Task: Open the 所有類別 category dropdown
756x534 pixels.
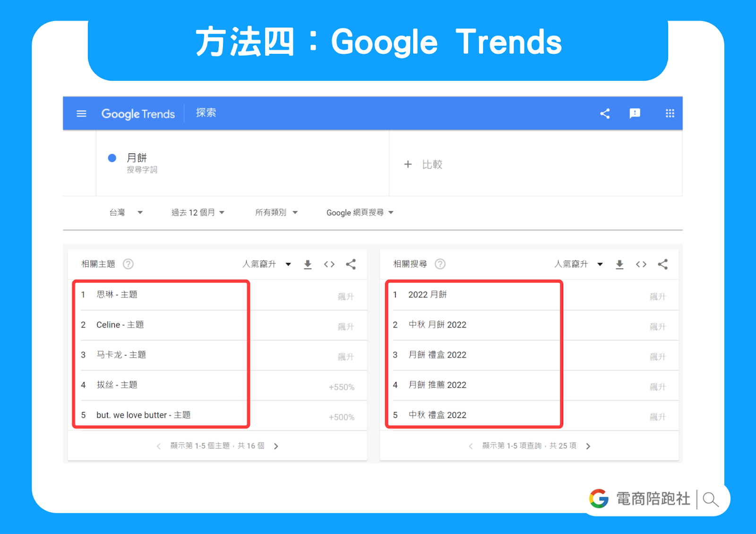Action: (276, 212)
